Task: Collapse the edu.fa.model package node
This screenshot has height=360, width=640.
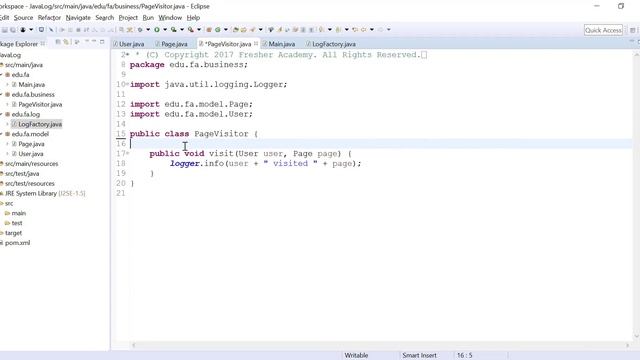Action: pyautogui.click(x=2, y=134)
